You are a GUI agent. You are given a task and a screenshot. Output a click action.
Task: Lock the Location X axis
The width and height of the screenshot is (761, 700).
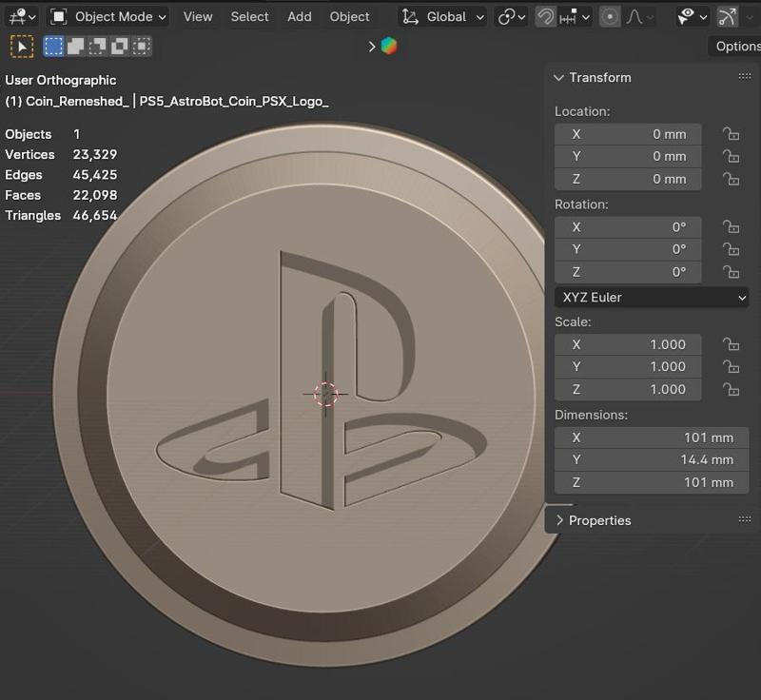[731, 134]
